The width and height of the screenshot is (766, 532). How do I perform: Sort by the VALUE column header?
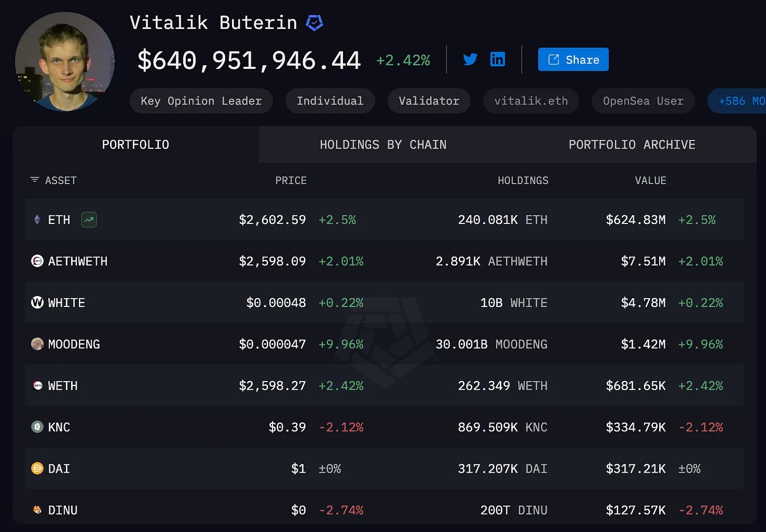tap(650, 180)
